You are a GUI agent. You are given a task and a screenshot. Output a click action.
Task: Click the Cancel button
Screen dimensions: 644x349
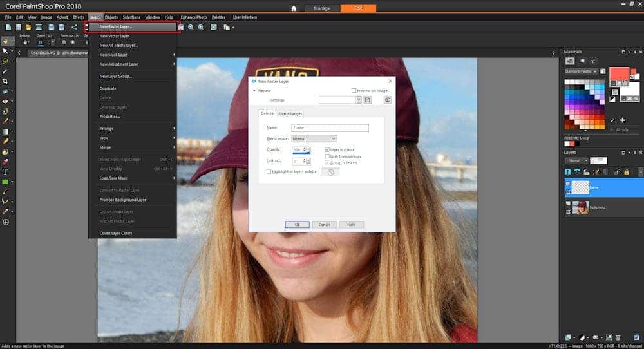click(325, 225)
